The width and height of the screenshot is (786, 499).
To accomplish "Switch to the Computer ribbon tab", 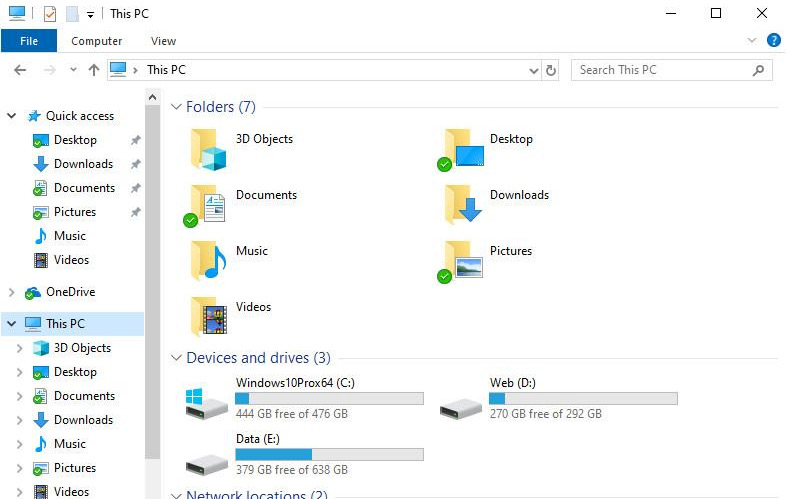I will click(96, 41).
